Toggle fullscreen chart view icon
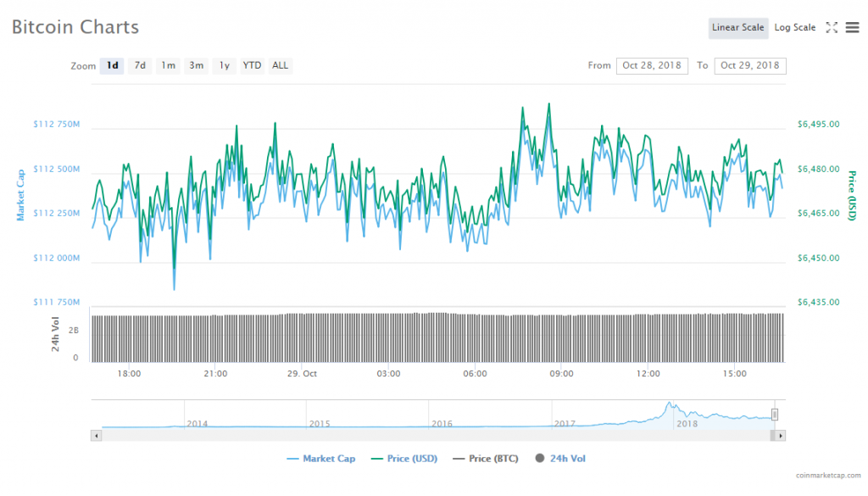Screen dimensions: 868x496 832,28
